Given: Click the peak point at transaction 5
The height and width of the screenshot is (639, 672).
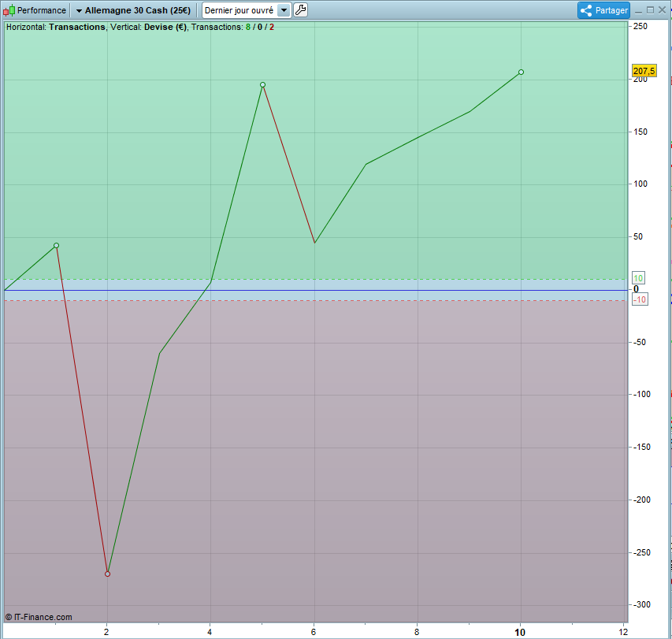Looking at the screenshot, I should click(262, 85).
